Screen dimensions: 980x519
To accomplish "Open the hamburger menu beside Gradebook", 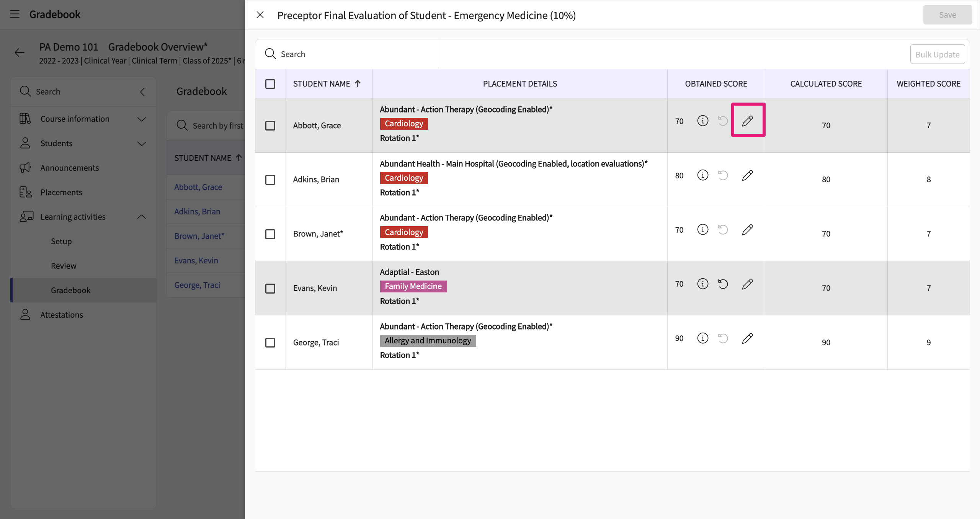I will click(x=15, y=14).
